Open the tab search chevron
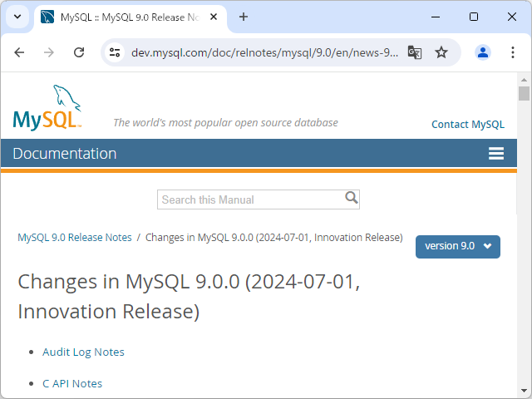This screenshot has height=399, width=532. point(17,17)
